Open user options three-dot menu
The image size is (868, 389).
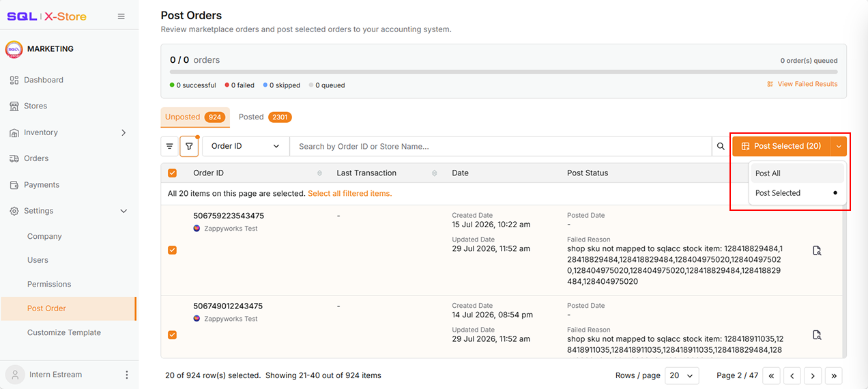click(x=126, y=375)
